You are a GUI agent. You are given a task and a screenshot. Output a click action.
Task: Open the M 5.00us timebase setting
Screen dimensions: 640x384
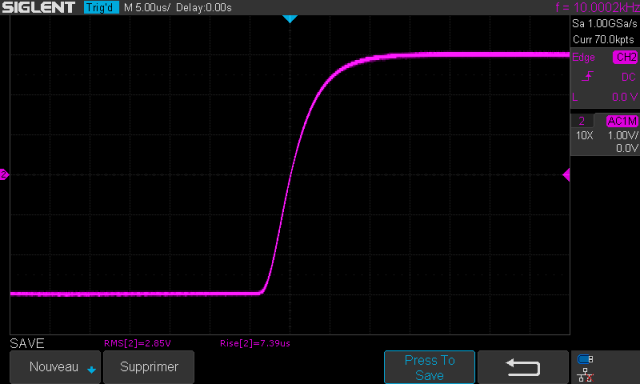pos(147,8)
